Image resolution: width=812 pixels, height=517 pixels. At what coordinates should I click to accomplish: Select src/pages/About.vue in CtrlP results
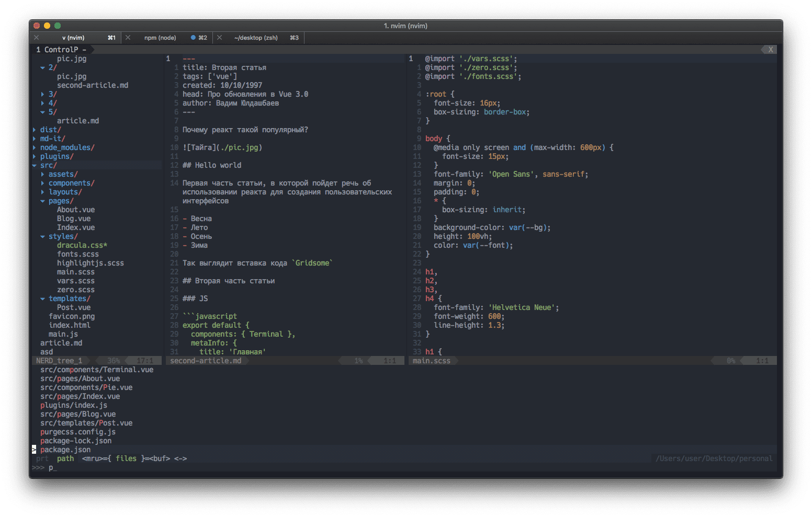click(x=80, y=378)
